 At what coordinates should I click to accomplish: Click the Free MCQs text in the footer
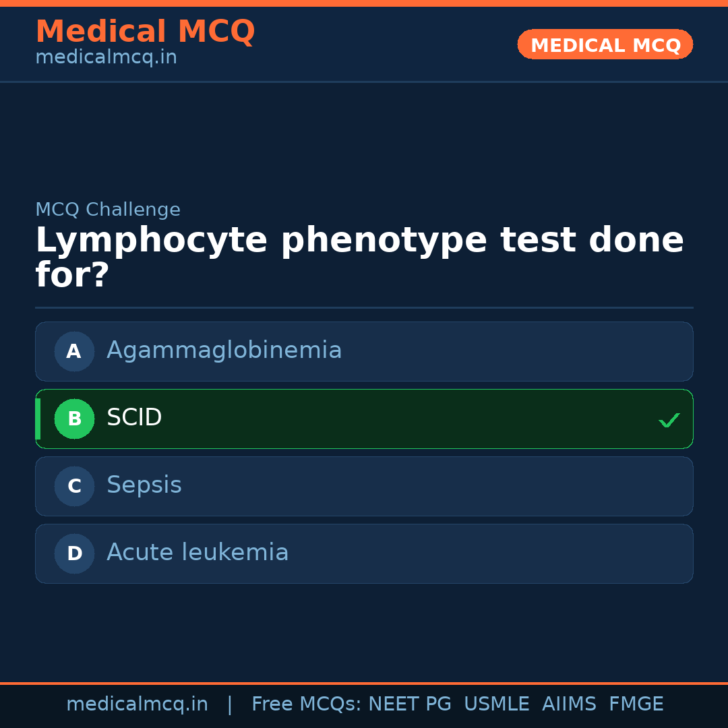point(307,704)
